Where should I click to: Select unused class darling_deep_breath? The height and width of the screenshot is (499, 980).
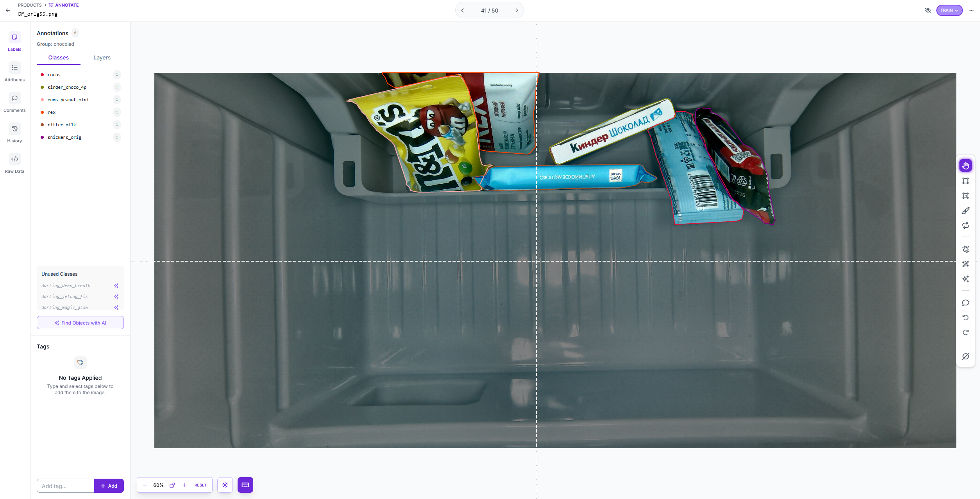[x=66, y=286]
